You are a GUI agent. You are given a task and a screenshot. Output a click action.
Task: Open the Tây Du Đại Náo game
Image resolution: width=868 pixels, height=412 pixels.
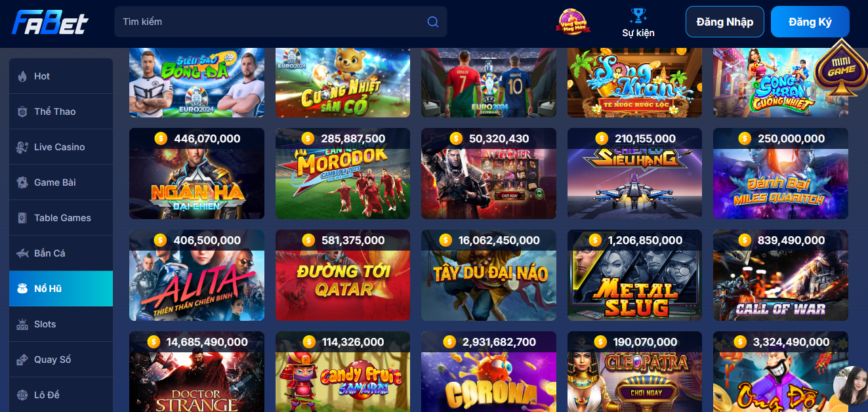pyautogui.click(x=489, y=275)
